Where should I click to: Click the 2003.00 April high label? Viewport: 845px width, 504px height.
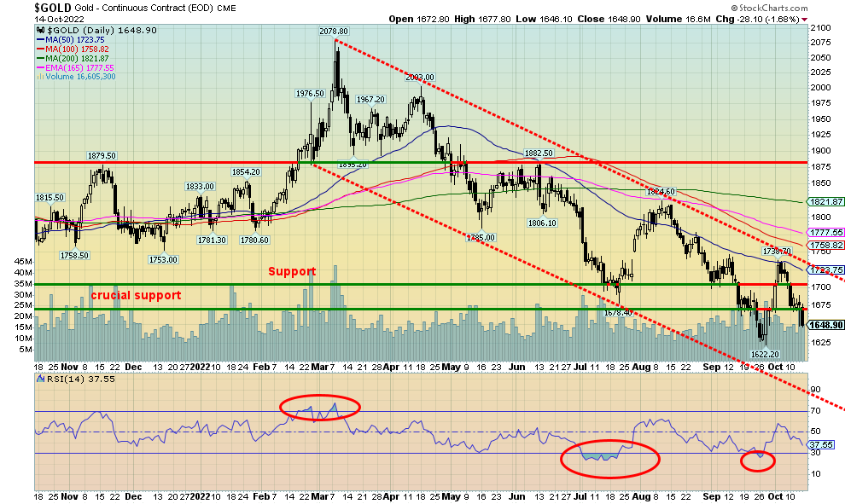click(420, 77)
